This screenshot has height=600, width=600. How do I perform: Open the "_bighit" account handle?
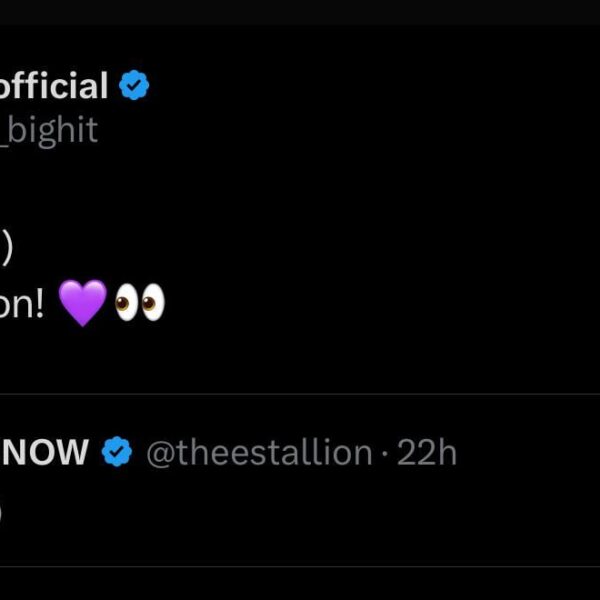49,130
